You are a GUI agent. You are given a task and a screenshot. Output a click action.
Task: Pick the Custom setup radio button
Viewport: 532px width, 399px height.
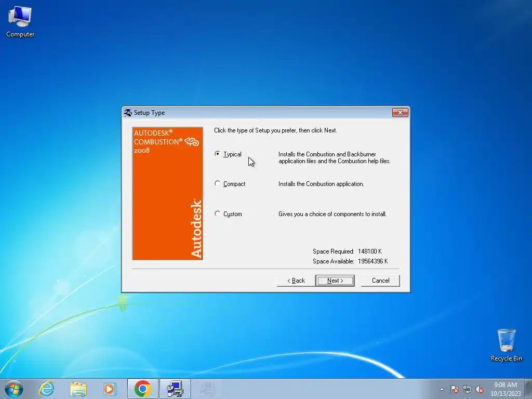[218, 214]
